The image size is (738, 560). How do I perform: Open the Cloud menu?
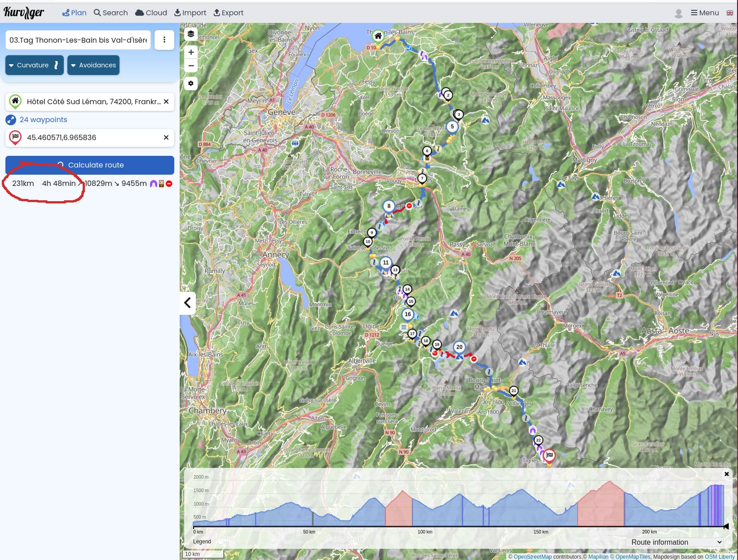point(151,13)
